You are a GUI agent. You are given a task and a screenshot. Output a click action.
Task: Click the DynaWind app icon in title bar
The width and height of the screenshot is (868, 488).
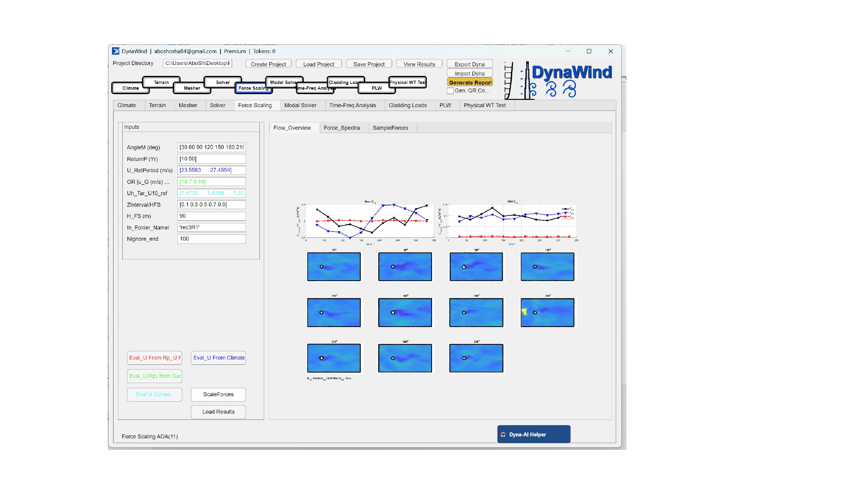[x=116, y=51]
